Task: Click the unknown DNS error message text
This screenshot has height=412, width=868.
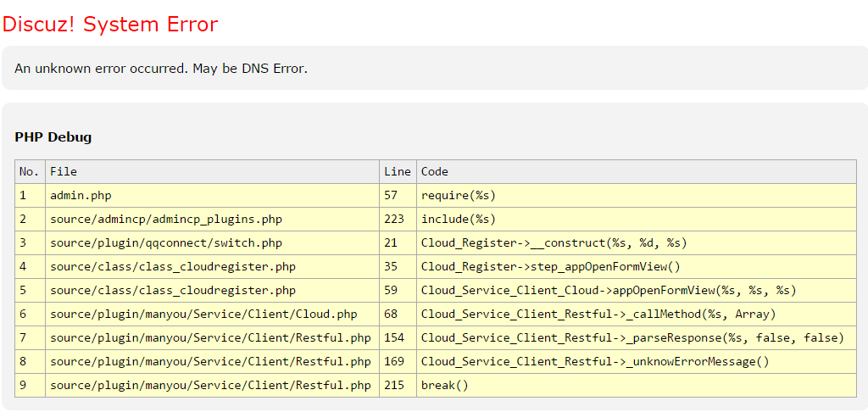Action: 161,68
